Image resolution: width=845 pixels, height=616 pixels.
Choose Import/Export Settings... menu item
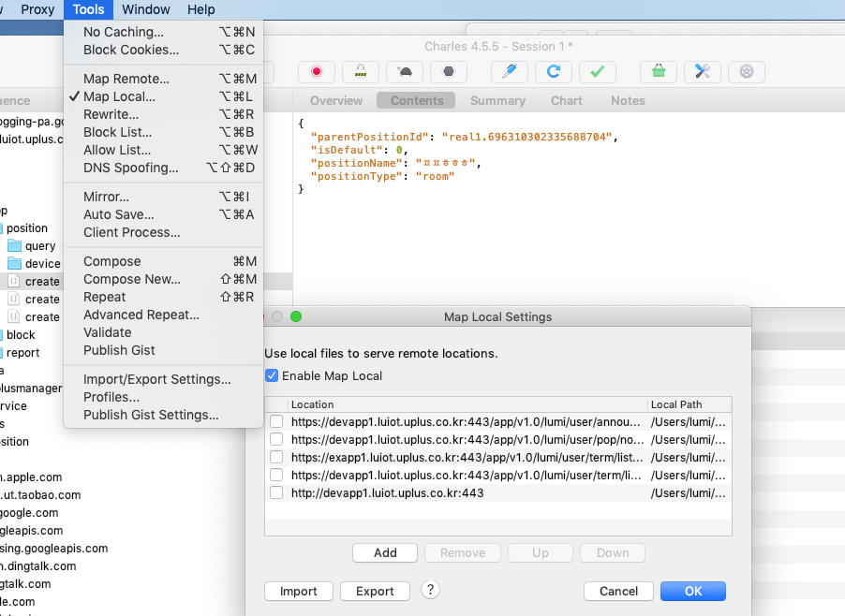pyautogui.click(x=163, y=379)
